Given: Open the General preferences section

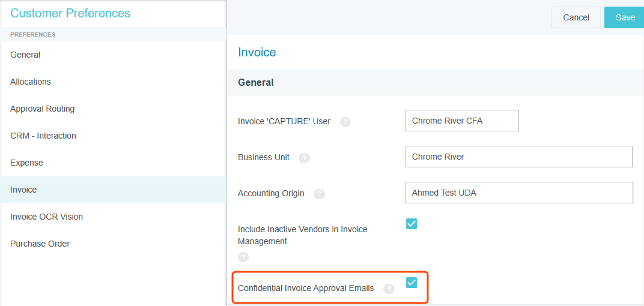Looking at the screenshot, I should point(25,55).
